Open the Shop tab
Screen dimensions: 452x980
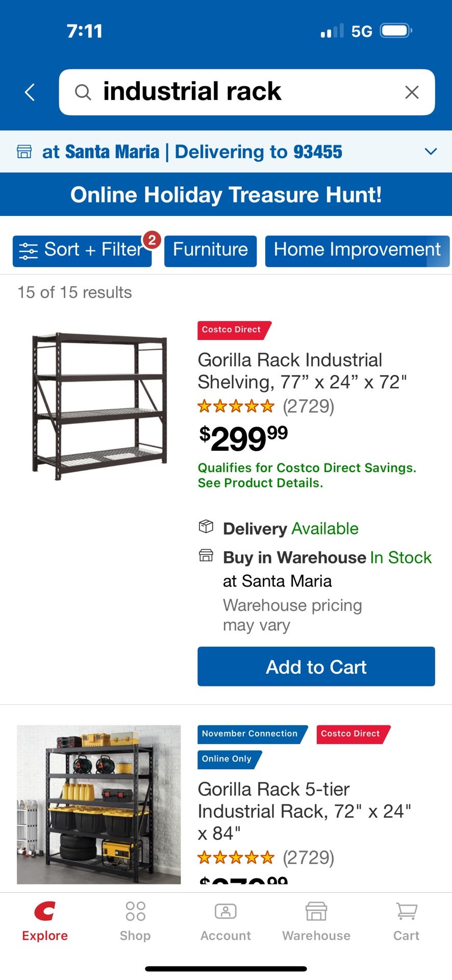135,919
